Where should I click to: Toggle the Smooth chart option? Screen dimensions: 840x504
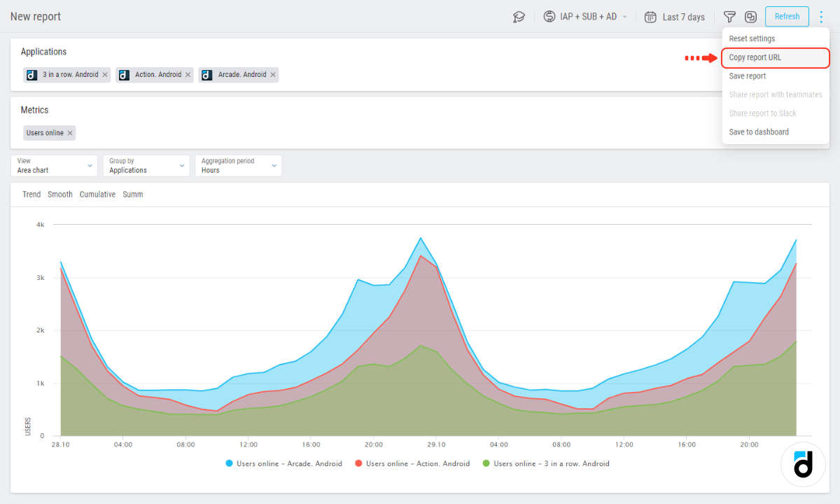[60, 195]
